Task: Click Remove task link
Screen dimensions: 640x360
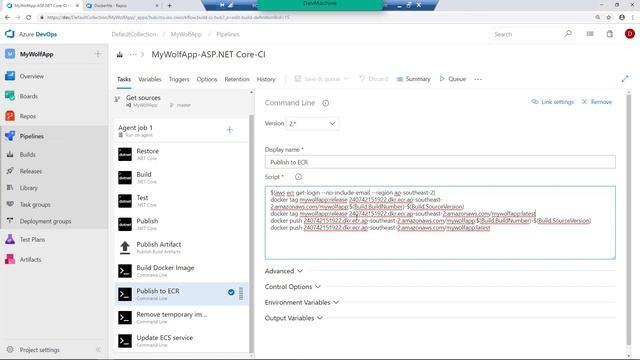Action: coord(597,102)
